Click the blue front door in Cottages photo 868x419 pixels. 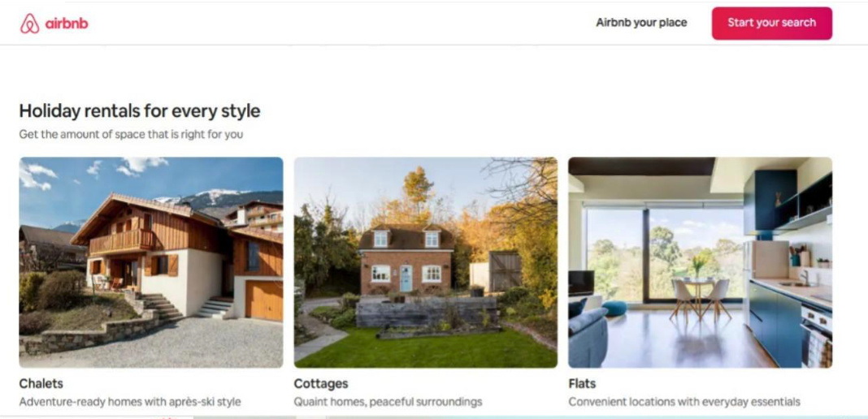click(406, 278)
